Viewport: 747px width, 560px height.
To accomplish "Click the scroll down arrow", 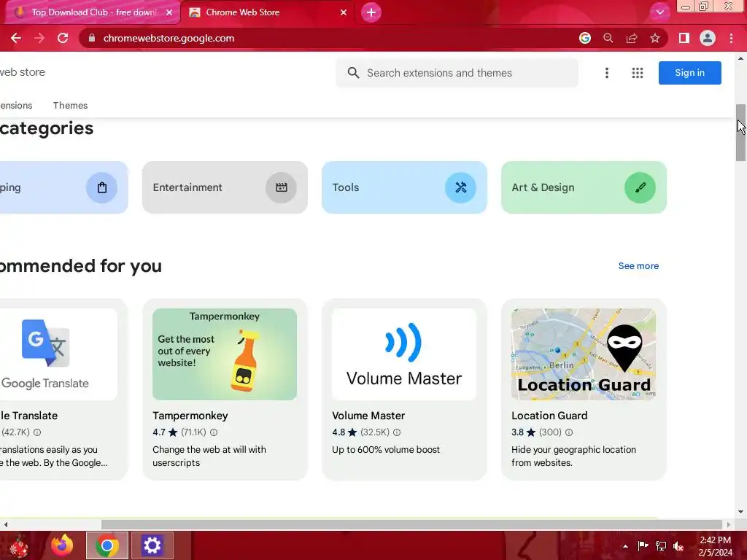I will (x=740, y=512).
